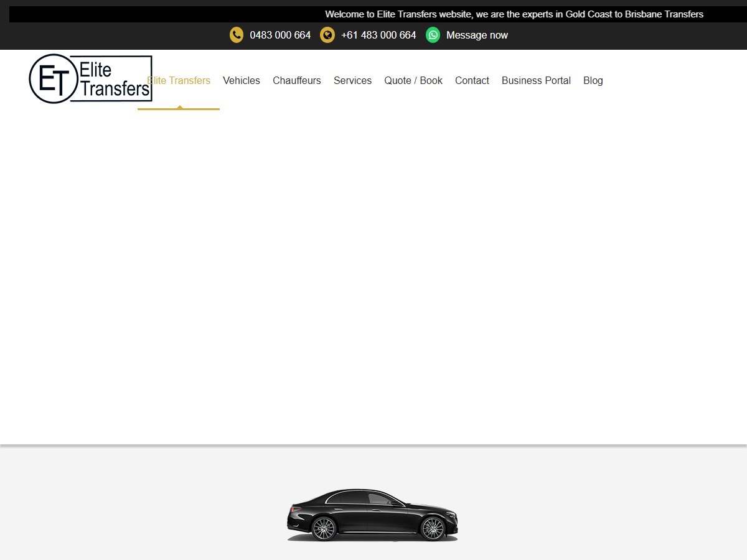This screenshot has width=747, height=560.
Task: Click the ET circle logo
Action: 53,78
